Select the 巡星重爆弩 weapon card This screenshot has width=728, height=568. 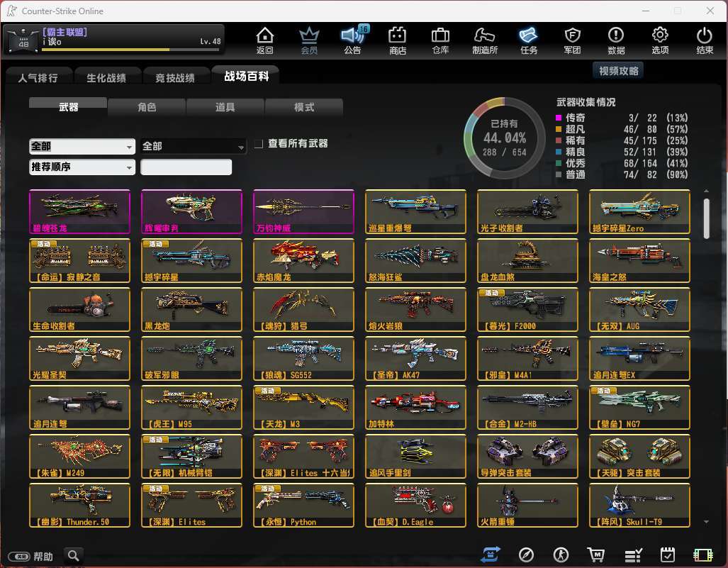point(415,211)
